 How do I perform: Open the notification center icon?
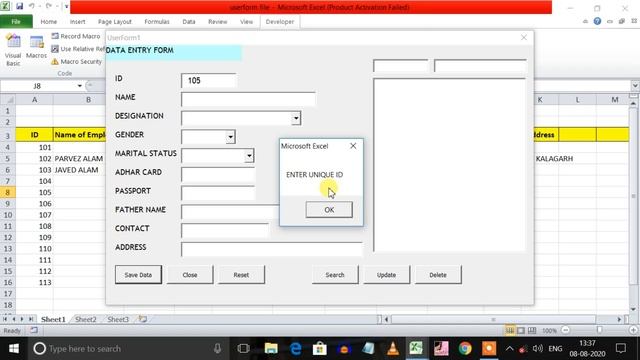tap(621, 348)
